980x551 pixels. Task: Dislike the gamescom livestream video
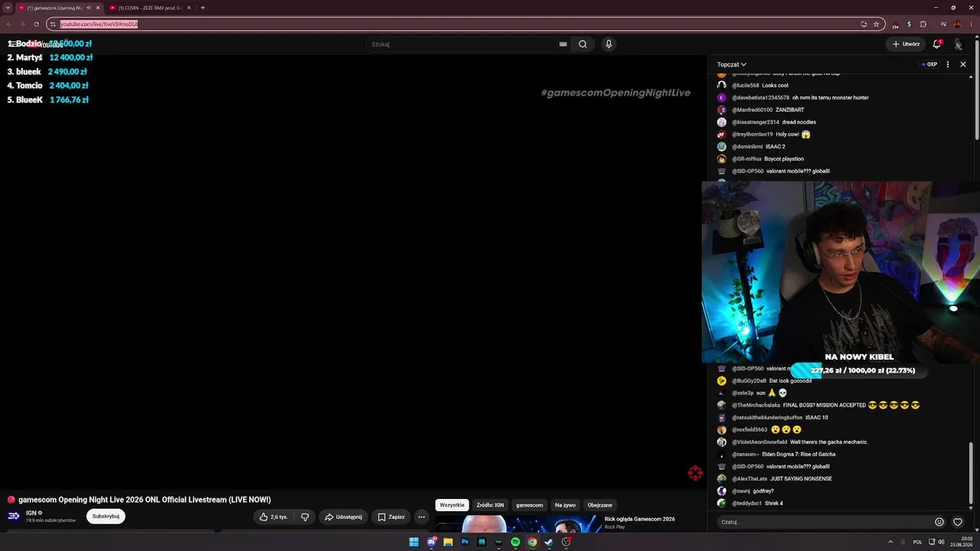click(305, 517)
